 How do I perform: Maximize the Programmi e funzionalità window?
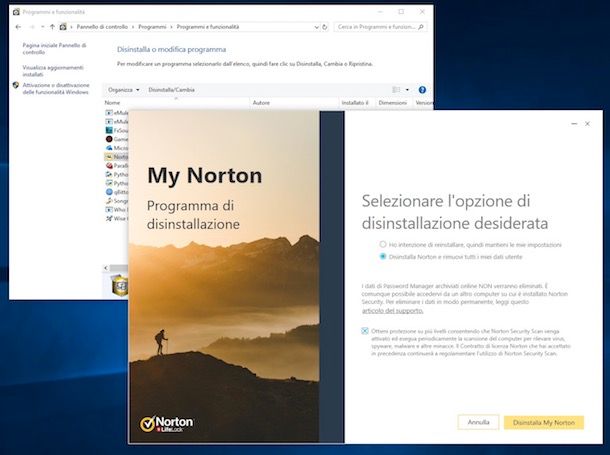(401, 12)
